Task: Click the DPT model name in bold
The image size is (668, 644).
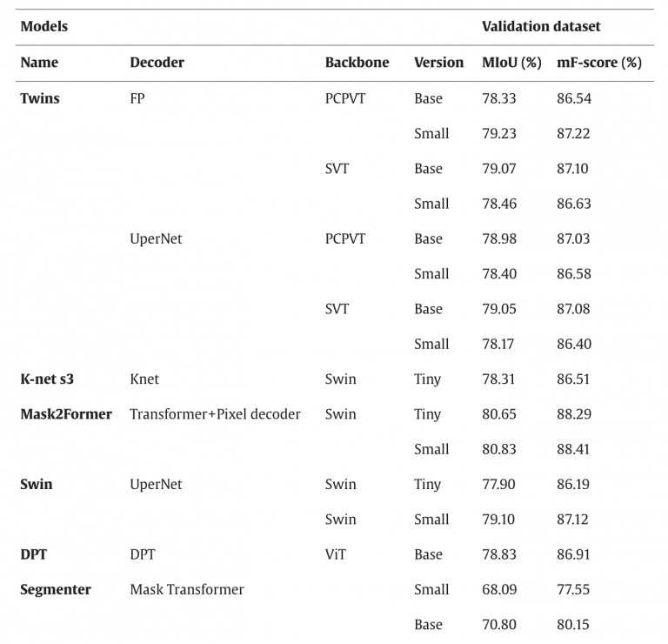Action: point(33,554)
